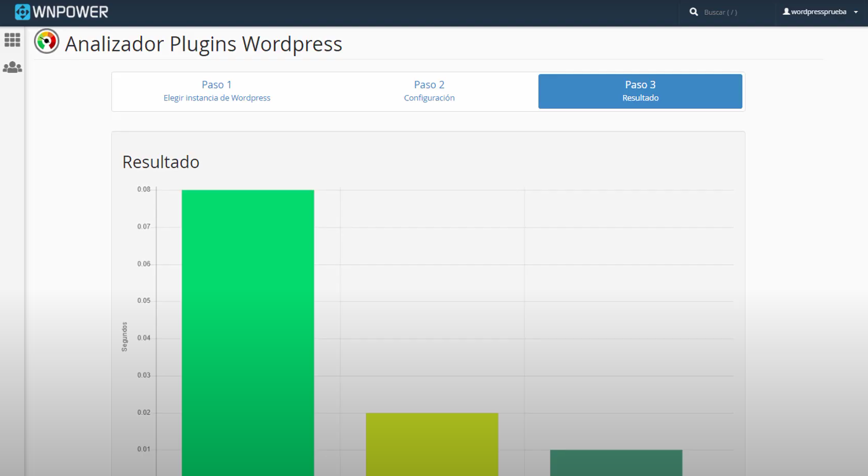This screenshot has width=868, height=476.
Task: Click the WNPOWER logo
Action: 61,12
